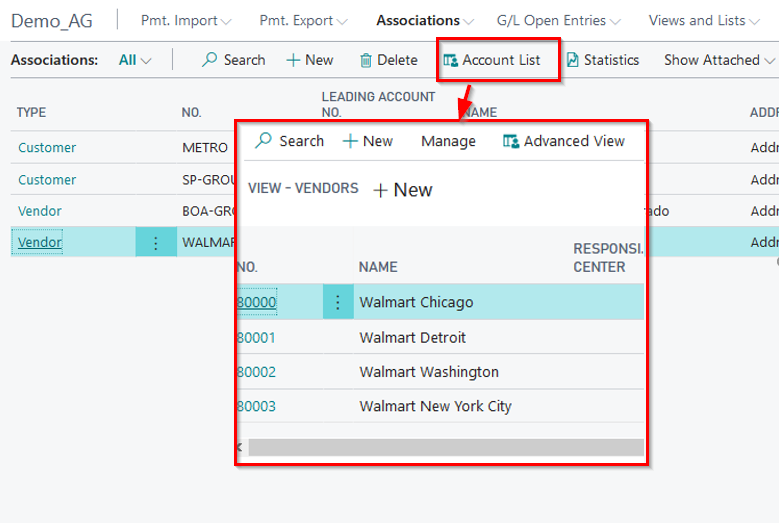779x523 pixels.
Task: Open the Manage menu in the vendor popup
Action: tap(448, 141)
